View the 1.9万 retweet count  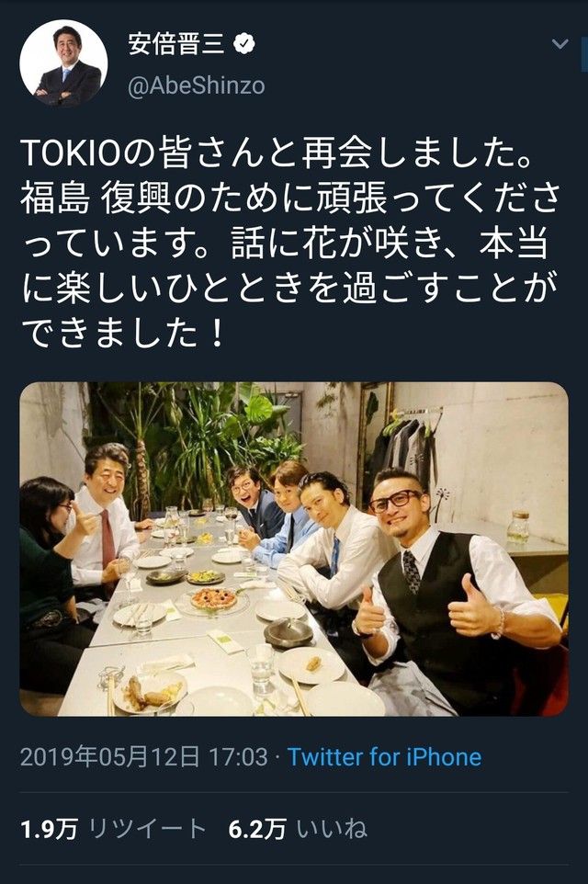coord(49,829)
